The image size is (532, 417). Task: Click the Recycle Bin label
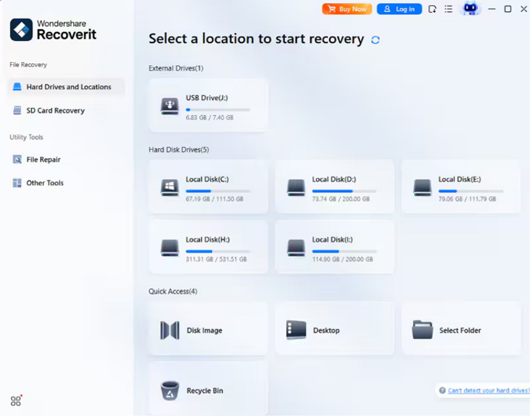(x=205, y=391)
